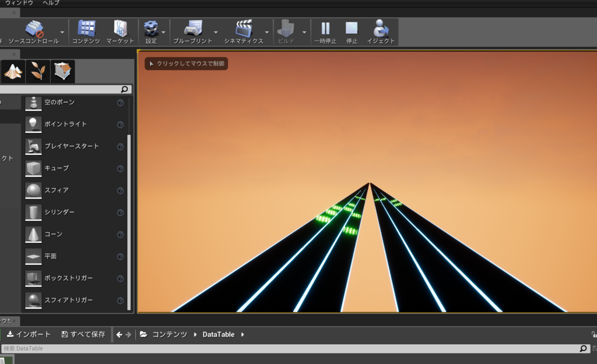The height and width of the screenshot is (364, 597).
Task: Select the キューブ cube icon
Action: (x=33, y=168)
